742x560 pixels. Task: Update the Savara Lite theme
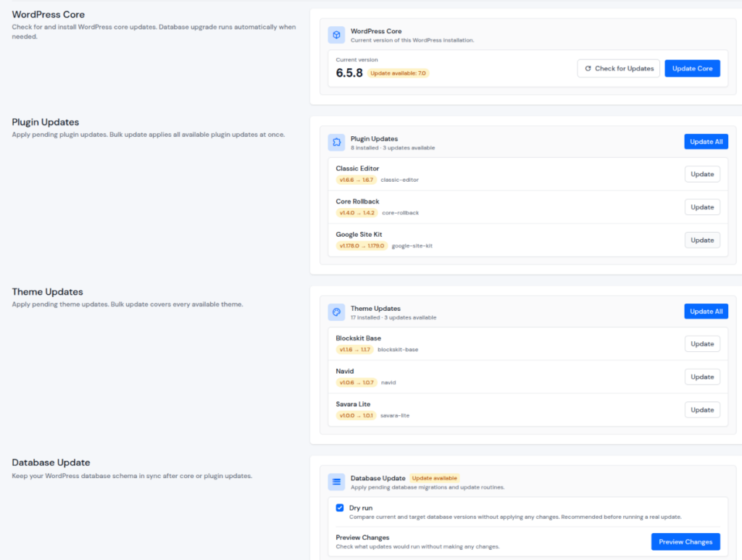click(x=702, y=410)
